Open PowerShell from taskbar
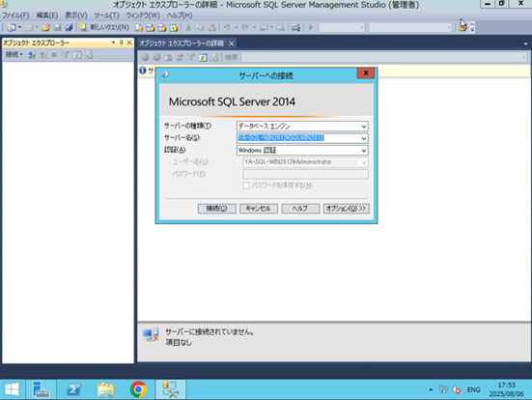This screenshot has height=400, width=532. [73, 389]
